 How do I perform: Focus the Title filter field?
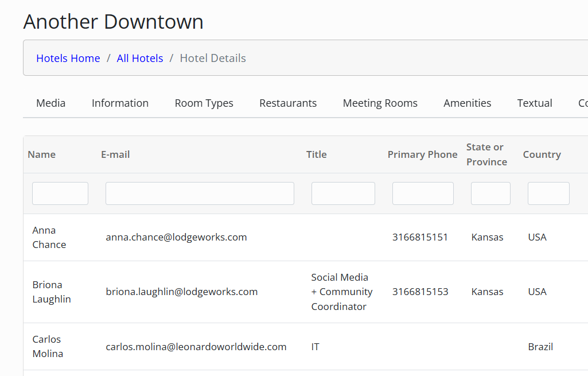click(343, 193)
